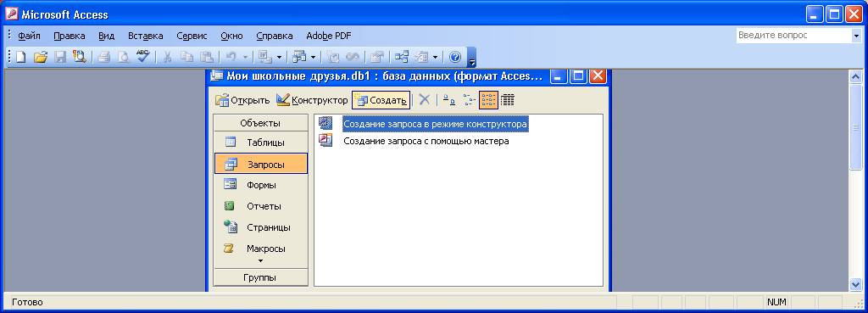Click the main window scrollbar down arrow
868x313 pixels.
point(856,284)
